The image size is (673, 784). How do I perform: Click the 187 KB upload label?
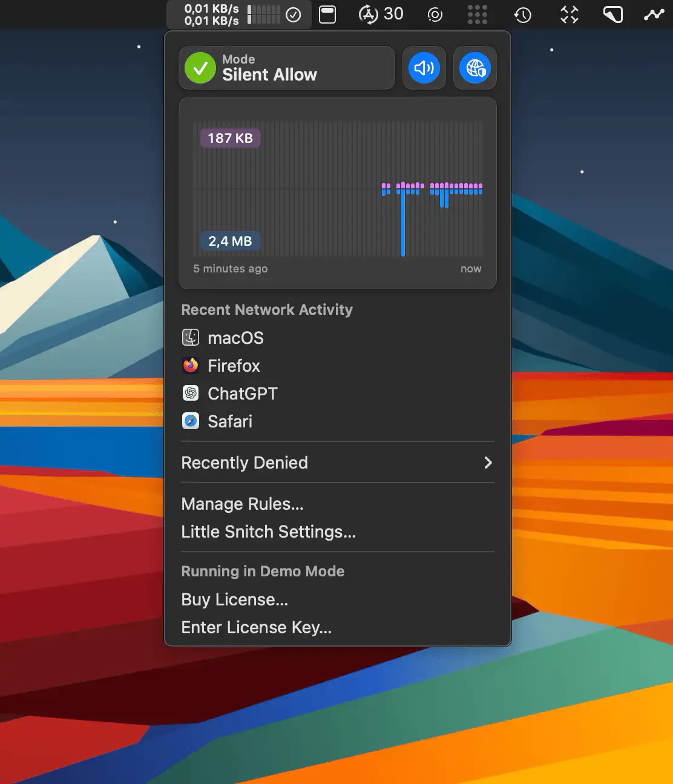[230, 138]
